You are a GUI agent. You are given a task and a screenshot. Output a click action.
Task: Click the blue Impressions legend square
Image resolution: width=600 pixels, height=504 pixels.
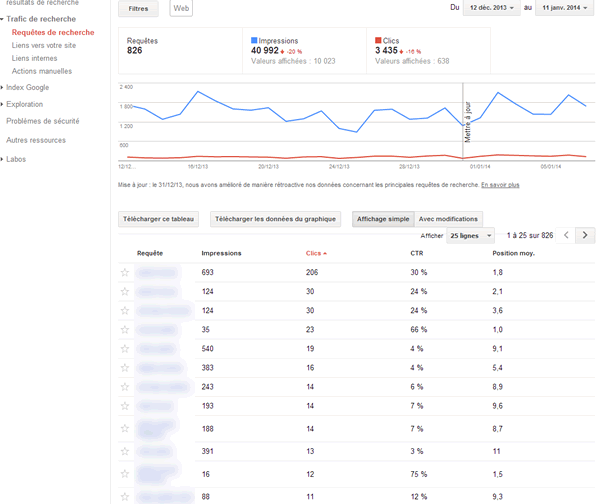[254, 40]
